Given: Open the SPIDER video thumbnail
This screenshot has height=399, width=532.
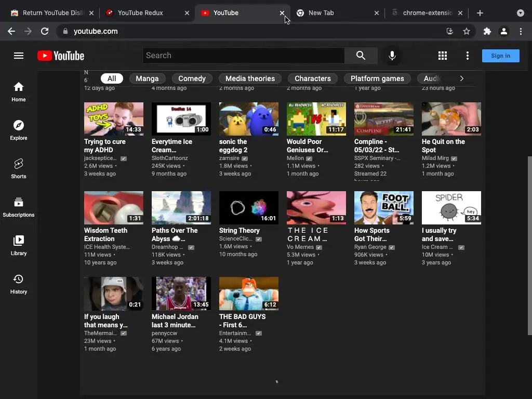Looking at the screenshot, I should (451, 208).
